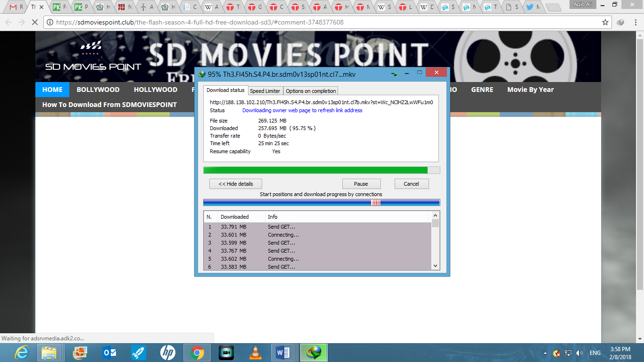The image size is (644, 362).
Task: Show hidden system tray icons
Action: pos(545,353)
